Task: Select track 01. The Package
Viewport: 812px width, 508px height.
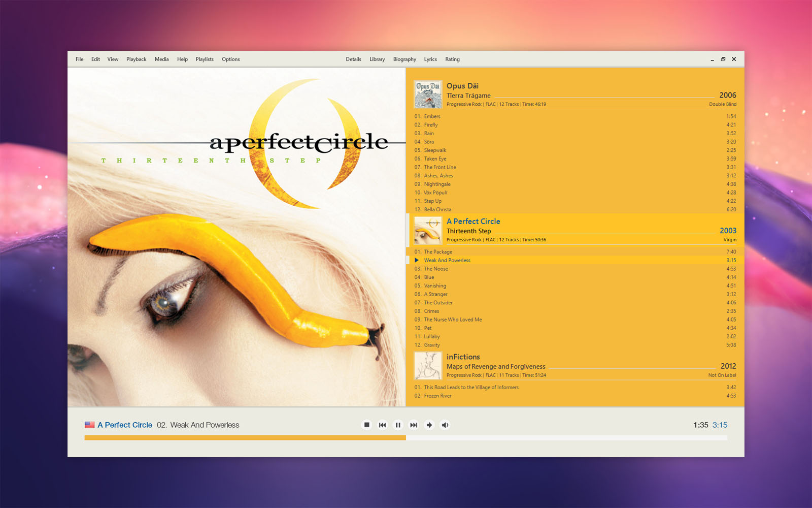Action: (575, 251)
